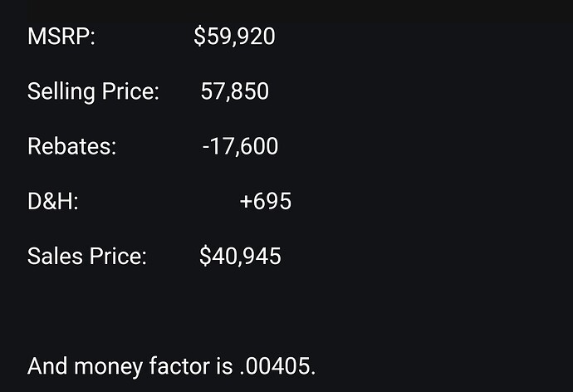Viewport: 573px width, 392px height.
Task: Click the dollar sign before 40,945
Action: tap(205, 256)
